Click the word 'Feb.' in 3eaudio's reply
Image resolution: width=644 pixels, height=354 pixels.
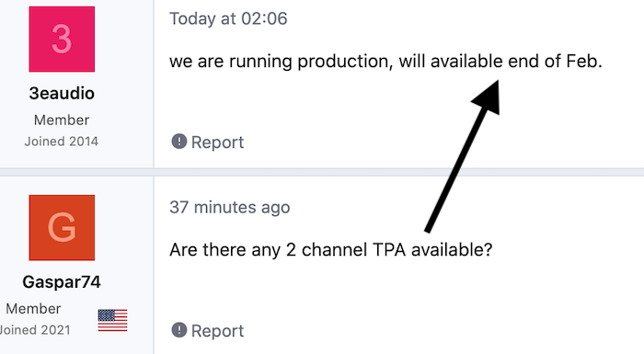click(584, 62)
